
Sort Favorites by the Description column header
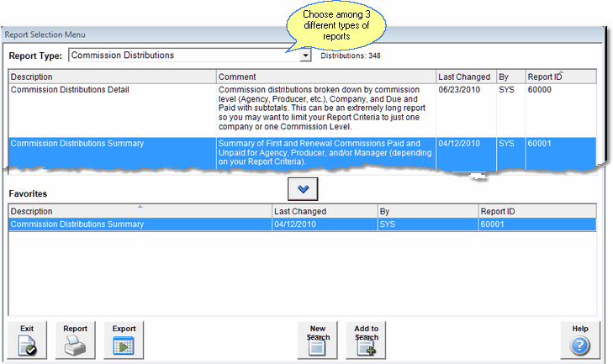click(x=140, y=211)
